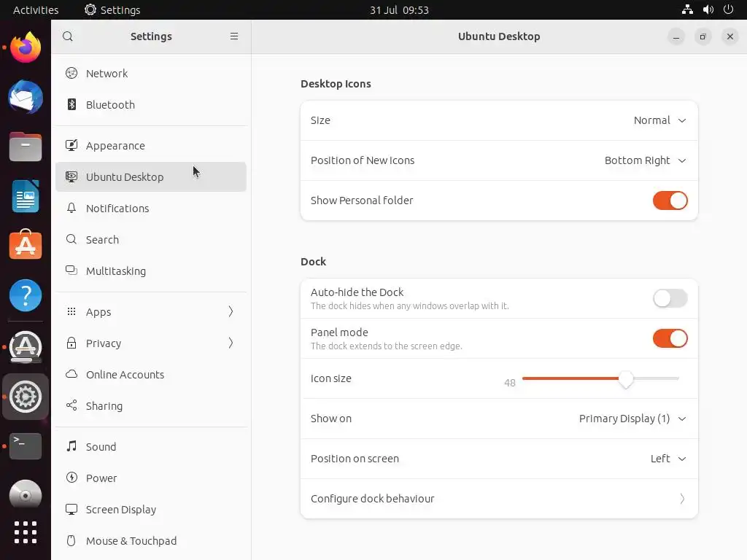This screenshot has width=747, height=560.
Task: Click the Search magnifier icon in sidebar list
Action: 71,239
